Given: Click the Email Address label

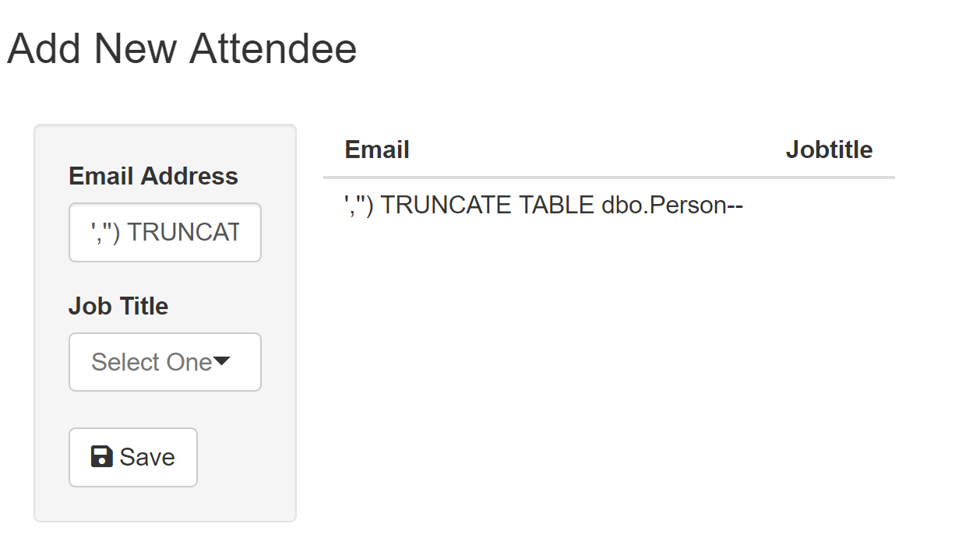Looking at the screenshot, I should 153,176.
